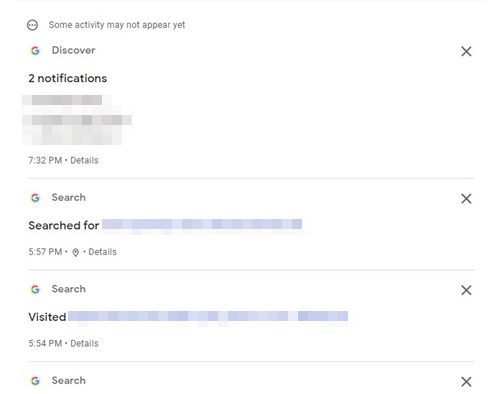Select the Discover product label

tap(73, 50)
